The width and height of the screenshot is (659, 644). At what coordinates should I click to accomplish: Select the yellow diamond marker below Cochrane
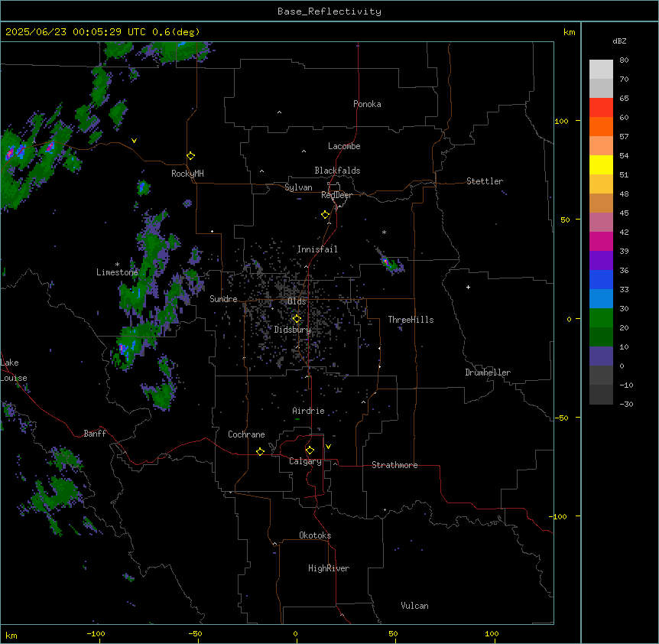pyautogui.click(x=260, y=452)
